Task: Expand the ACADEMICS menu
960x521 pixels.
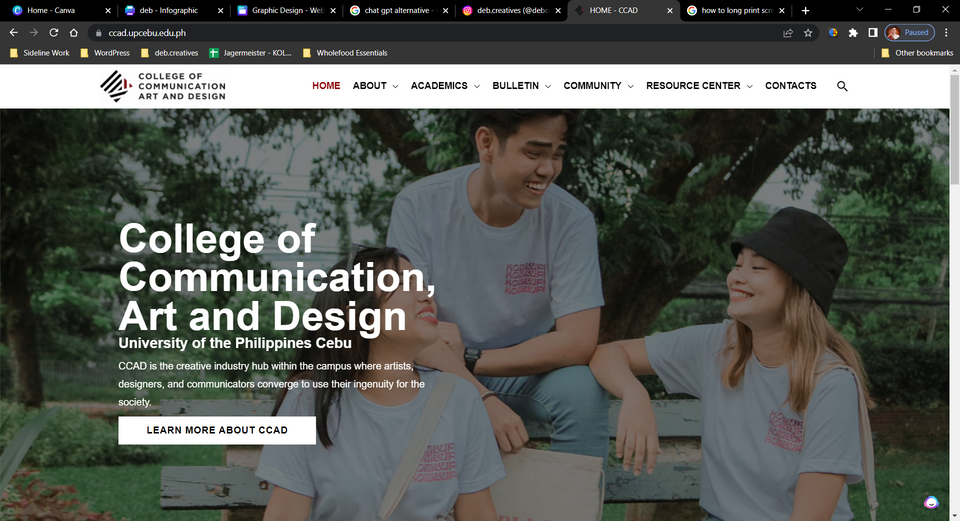Action: coord(445,86)
